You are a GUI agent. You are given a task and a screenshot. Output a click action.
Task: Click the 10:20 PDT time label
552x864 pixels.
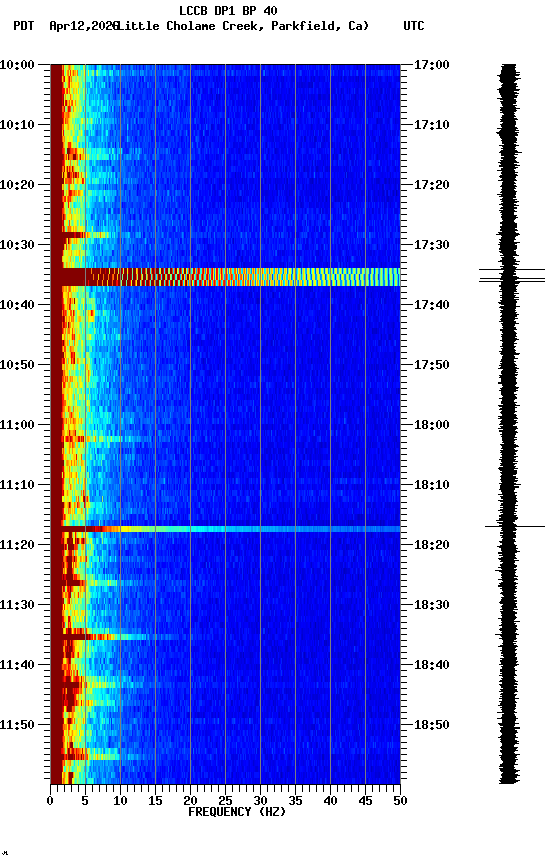17,185
